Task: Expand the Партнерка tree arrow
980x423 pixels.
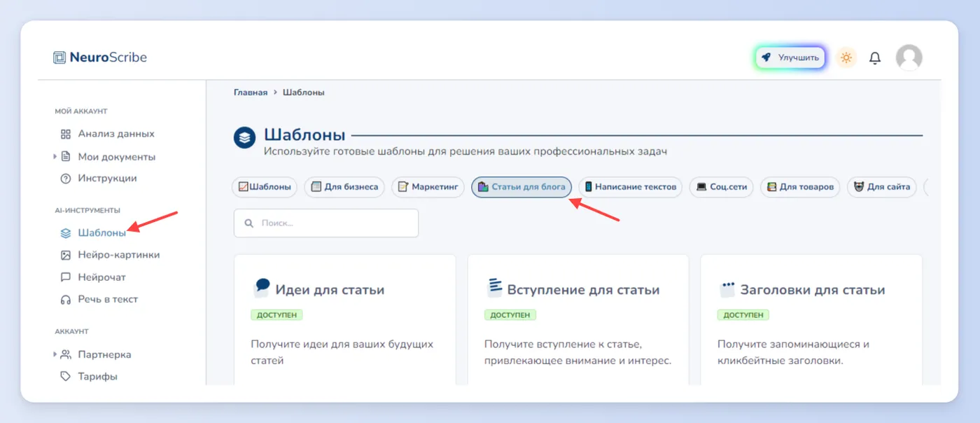Action: point(55,354)
